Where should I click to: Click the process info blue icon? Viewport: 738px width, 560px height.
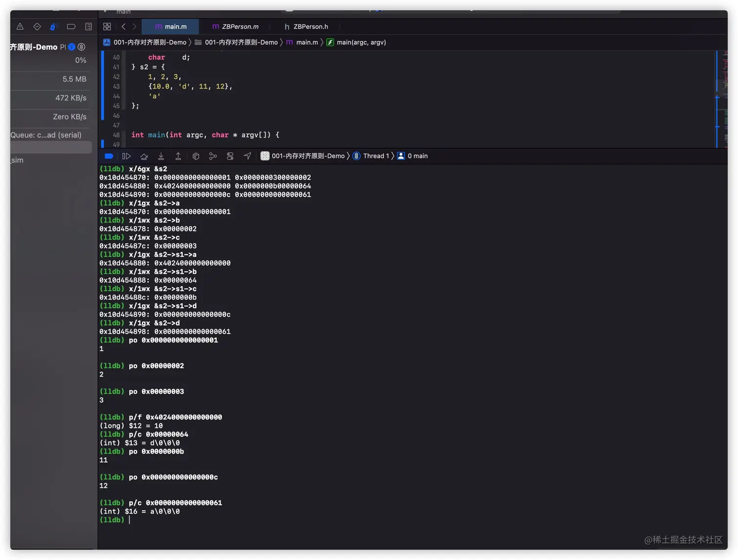tap(72, 47)
